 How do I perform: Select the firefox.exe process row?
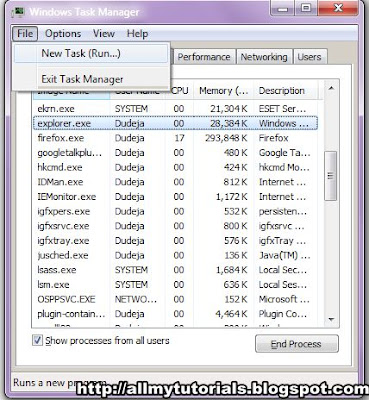[x=176, y=138]
